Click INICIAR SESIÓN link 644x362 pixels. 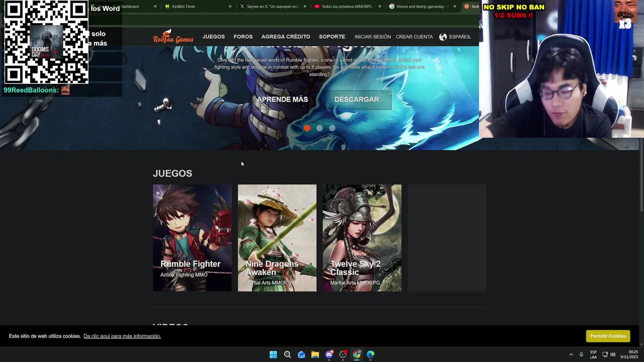click(372, 37)
